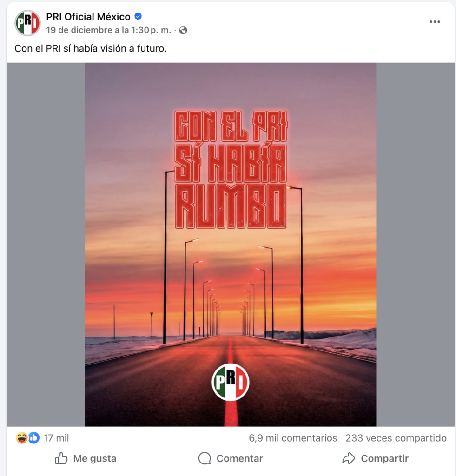Open the PRI Oficial México profile picture
The width and height of the screenshot is (456, 476).
[x=27, y=23]
